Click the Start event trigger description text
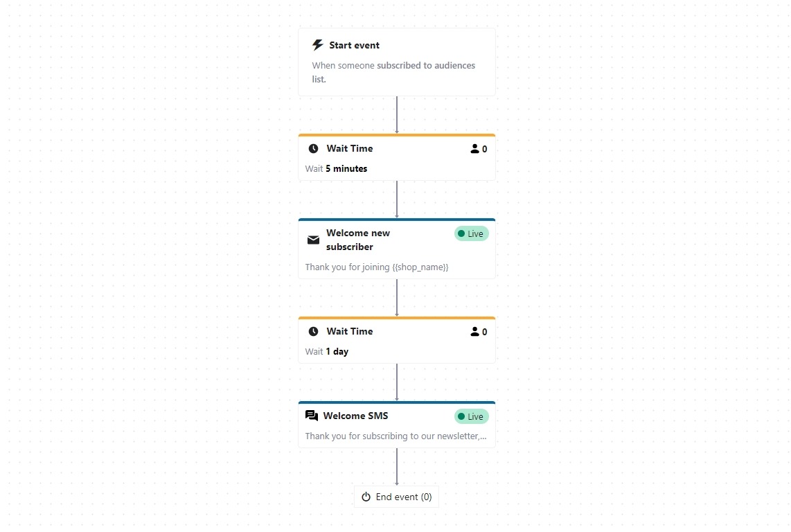791x532 pixels. [393, 72]
